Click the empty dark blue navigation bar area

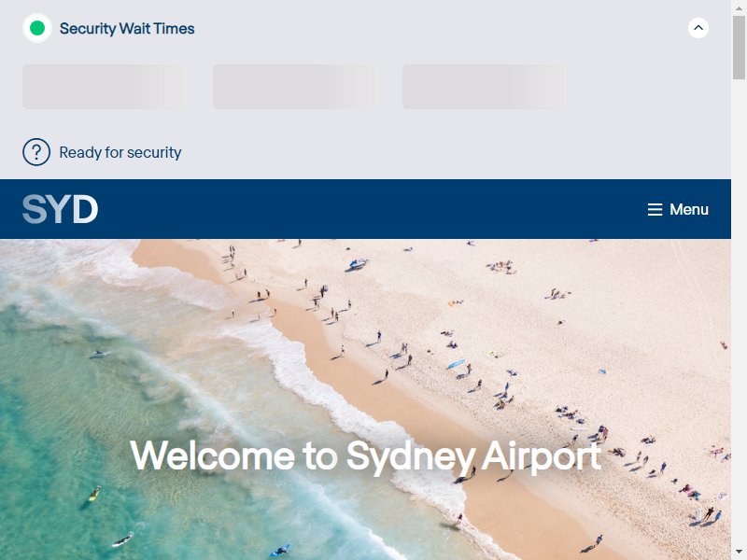(x=372, y=209)
